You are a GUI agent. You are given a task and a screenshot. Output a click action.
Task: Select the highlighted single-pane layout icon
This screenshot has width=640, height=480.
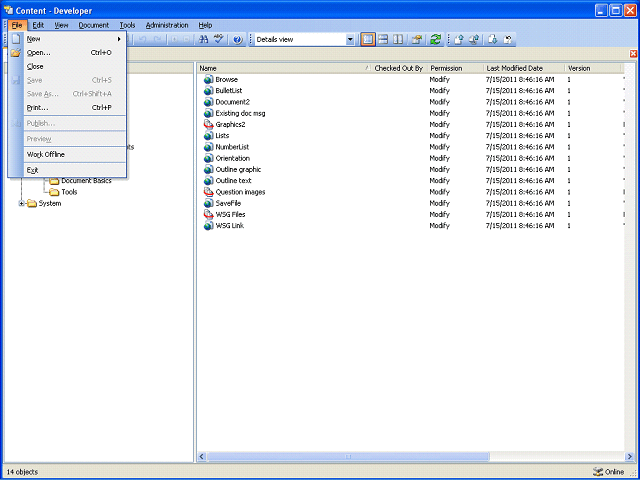[x=368, y=40]
